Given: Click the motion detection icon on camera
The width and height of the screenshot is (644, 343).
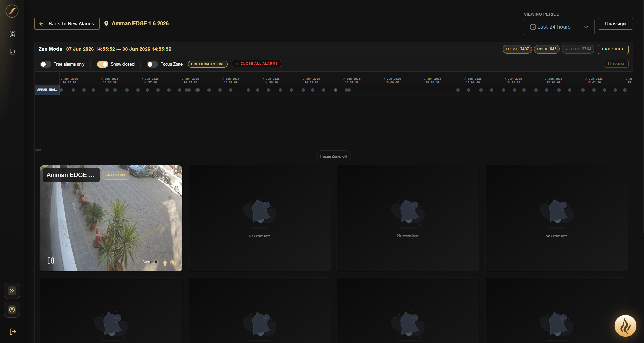Looking at the screenshot, I should tap(173, 262).
